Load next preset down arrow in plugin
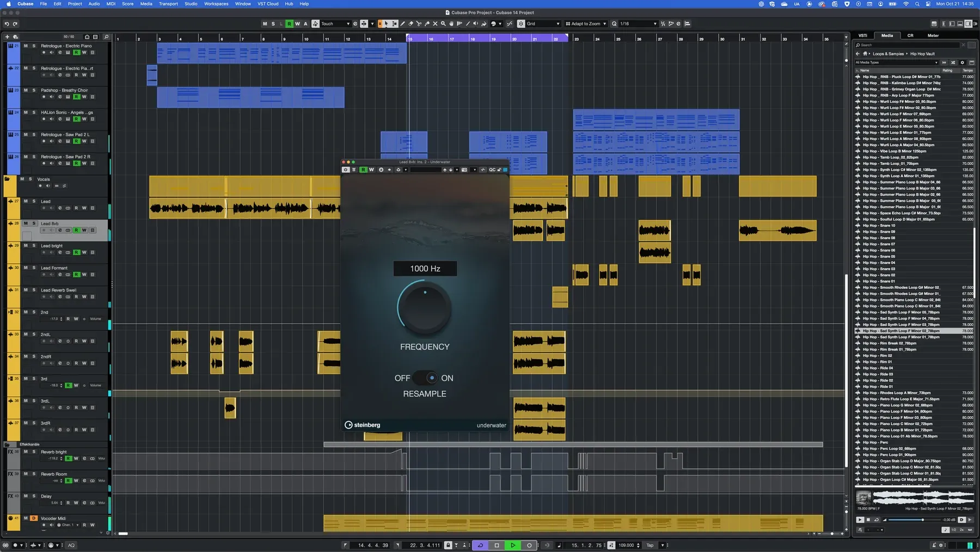980x552 pixels. click(x=451, y=169)
